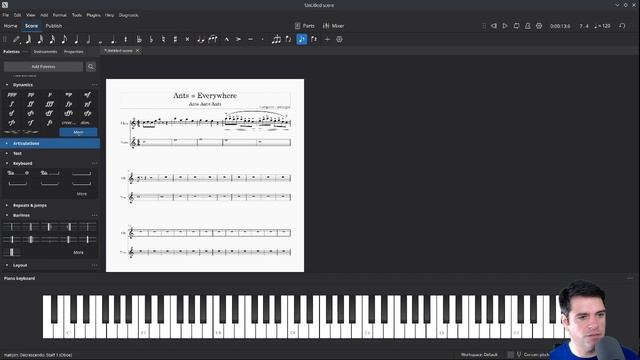Click More in Dynamics palette

click(x=78, y=132)
